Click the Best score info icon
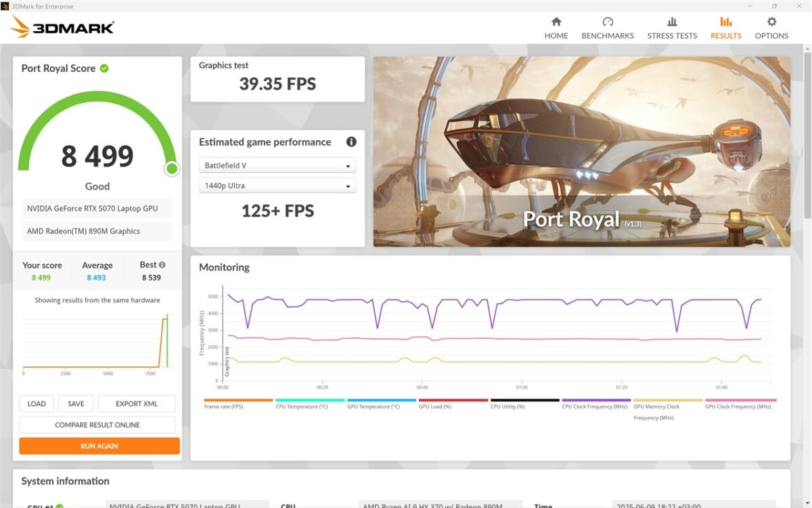 pyautogui.click(x=162, y=265)
